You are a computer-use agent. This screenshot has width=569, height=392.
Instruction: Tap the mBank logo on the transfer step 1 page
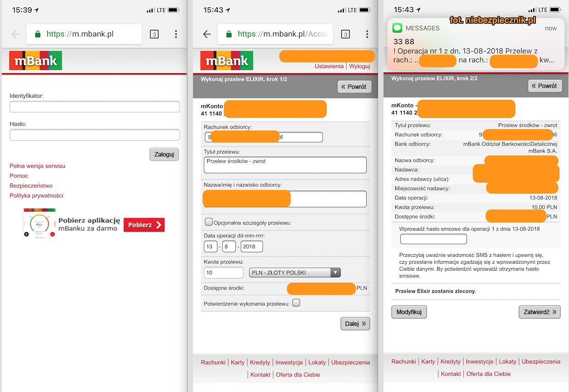227,61
